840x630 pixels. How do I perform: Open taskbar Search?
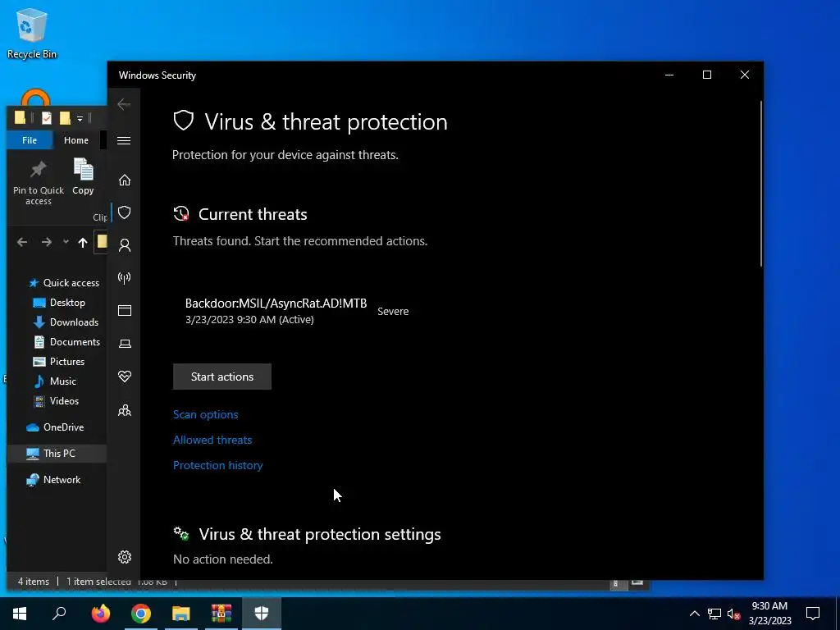coord(59,614)
